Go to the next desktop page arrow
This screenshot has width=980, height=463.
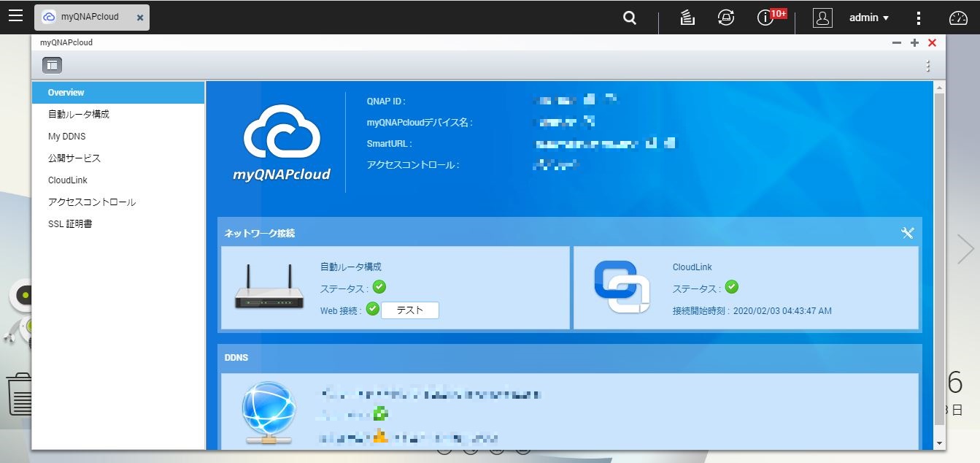click(965, 249)
